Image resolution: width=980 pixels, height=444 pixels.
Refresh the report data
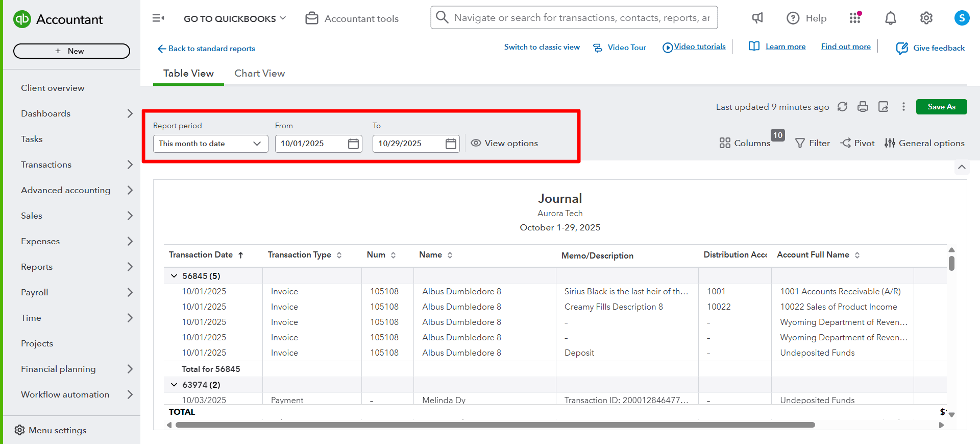click(x=842, y=107)
